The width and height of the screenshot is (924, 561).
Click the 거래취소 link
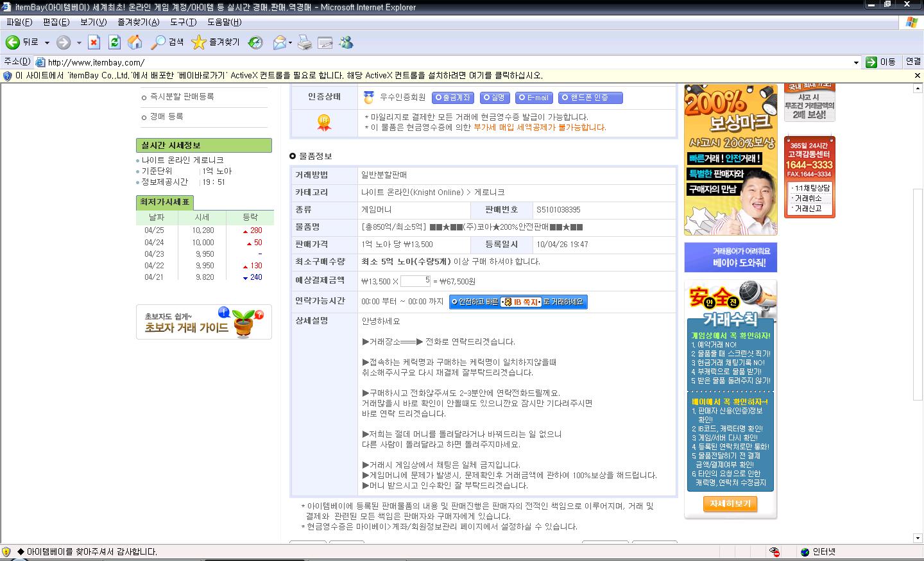coord(808,198)
